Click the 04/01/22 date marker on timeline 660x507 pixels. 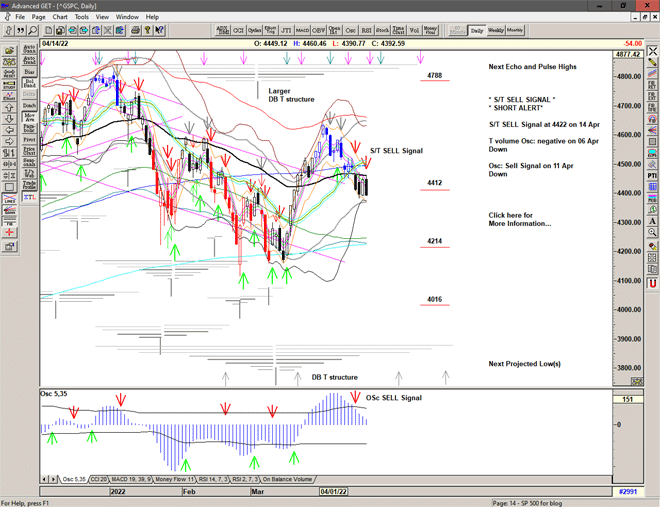tap(332, 492)
